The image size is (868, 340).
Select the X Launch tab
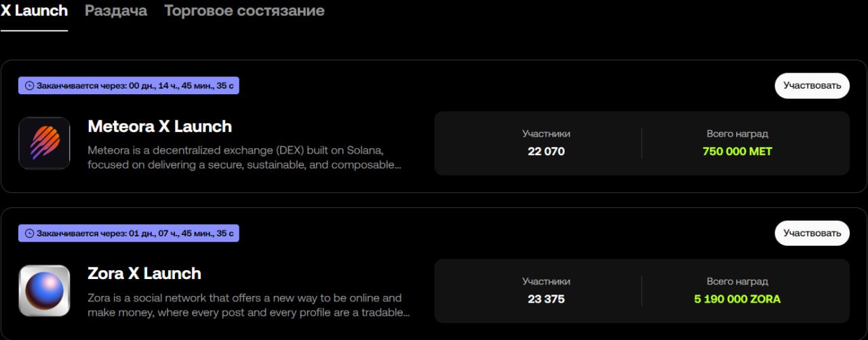(x=34, y=11)
